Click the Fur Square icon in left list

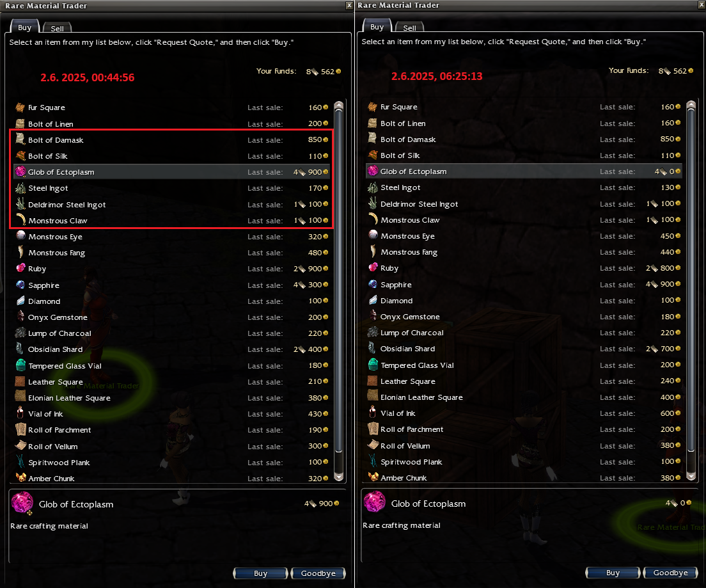[20, 107]
